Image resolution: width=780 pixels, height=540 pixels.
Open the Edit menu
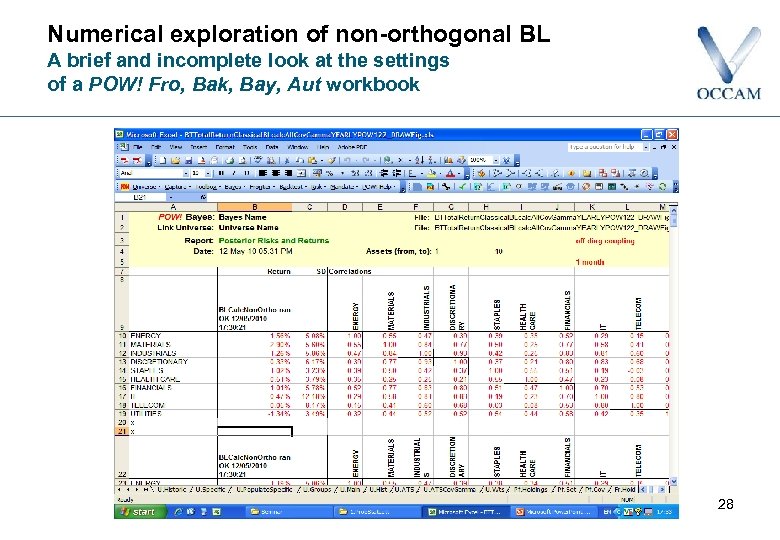(156, 147)
